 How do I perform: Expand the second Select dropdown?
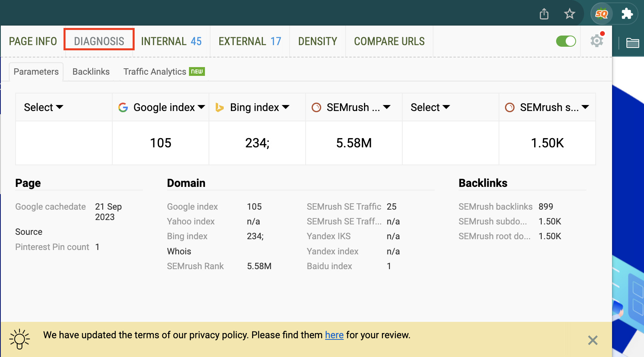tap(430, 107)
